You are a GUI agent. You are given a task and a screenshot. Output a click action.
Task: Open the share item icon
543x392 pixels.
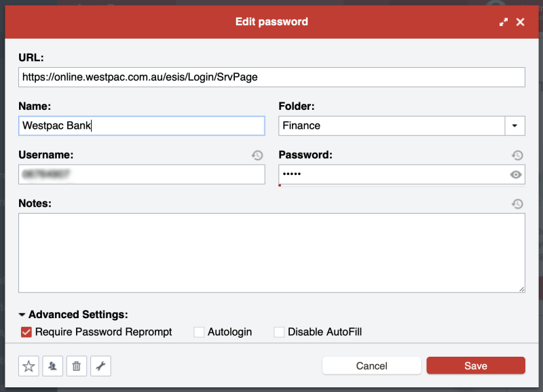53,366
